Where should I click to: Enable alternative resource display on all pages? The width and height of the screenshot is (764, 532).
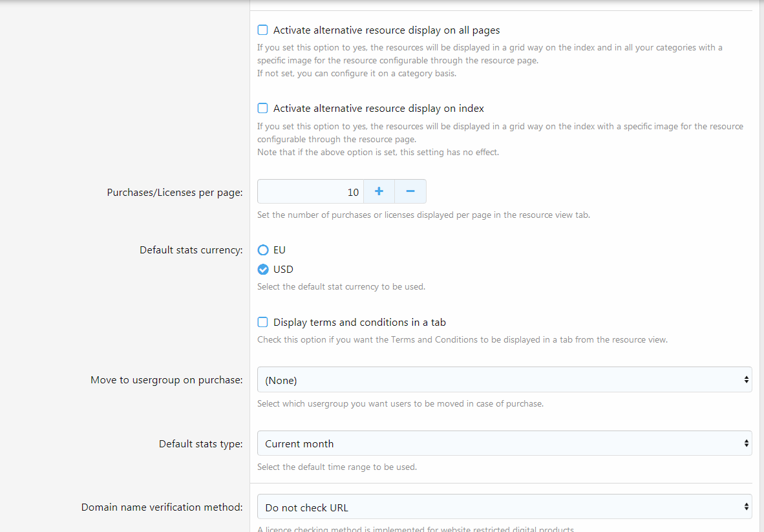coord(263,30)
